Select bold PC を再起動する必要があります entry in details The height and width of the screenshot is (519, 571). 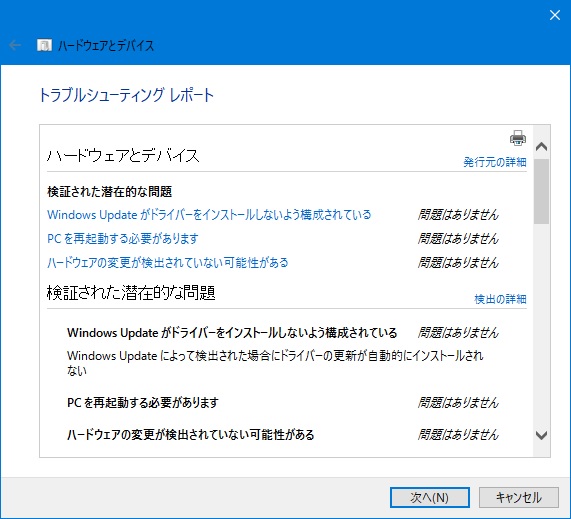[143, 402]
